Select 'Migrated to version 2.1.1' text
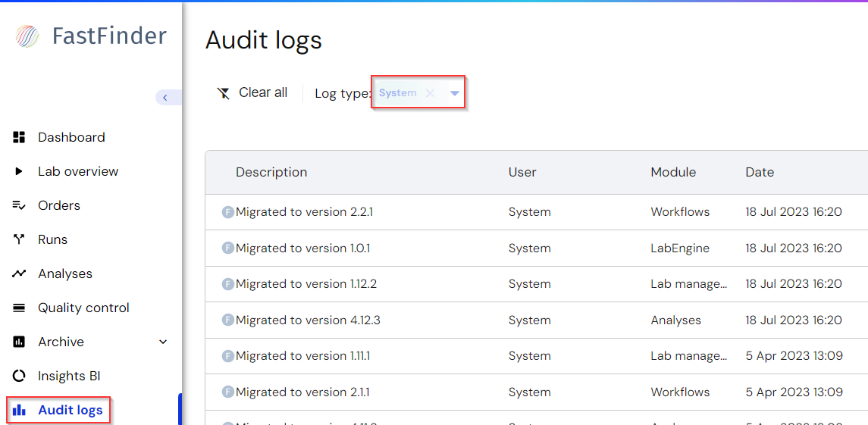Screen dimensions: 868x425 pos(302,392)
